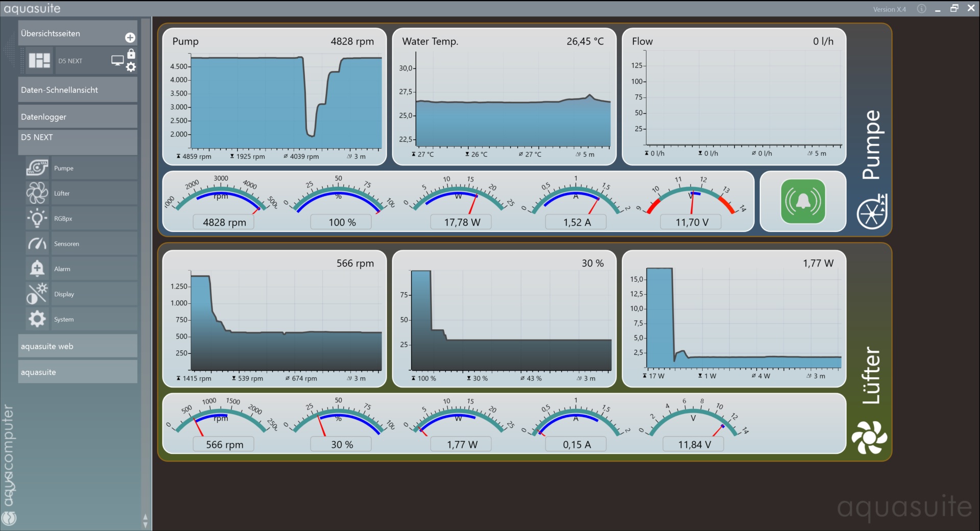Open D5 NEXT overview page settings gear

pos(131,67)
